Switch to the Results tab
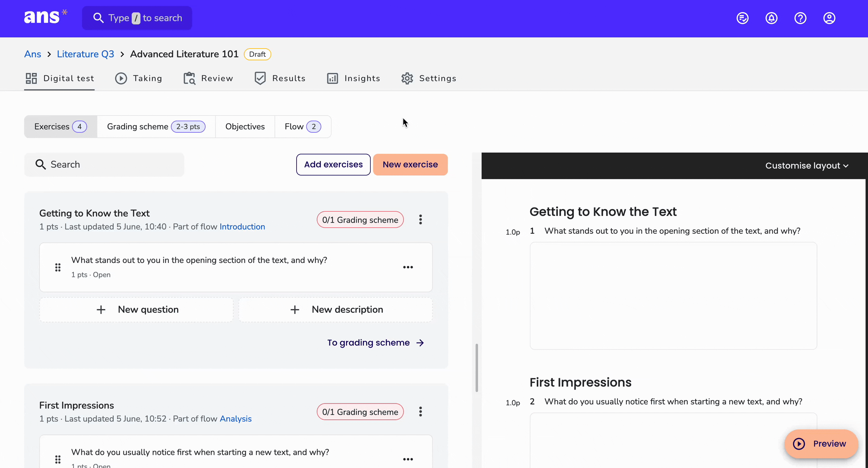This screenshot has width=868, height=468. click(x=280, y=78)
